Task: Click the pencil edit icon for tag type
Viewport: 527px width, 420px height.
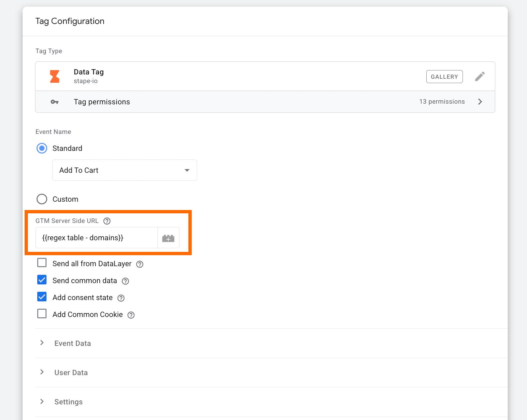Action: pyautogui.click(x=479, y=76)
